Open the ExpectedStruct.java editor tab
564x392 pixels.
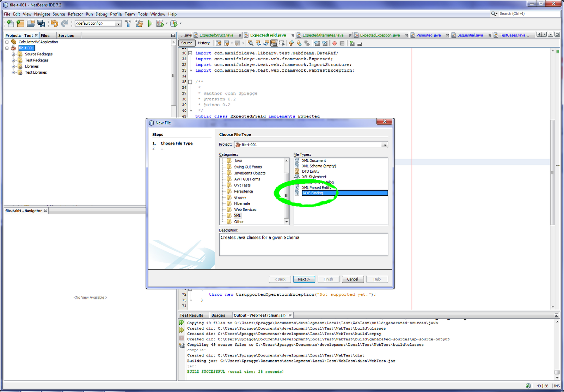click(217, 35)
